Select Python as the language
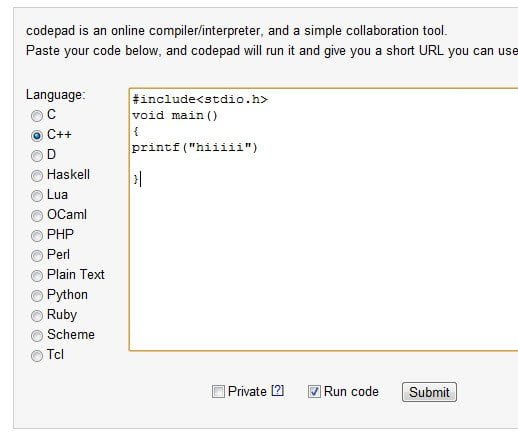This screenshot has width=518, height=434. [x=37, y=296]
